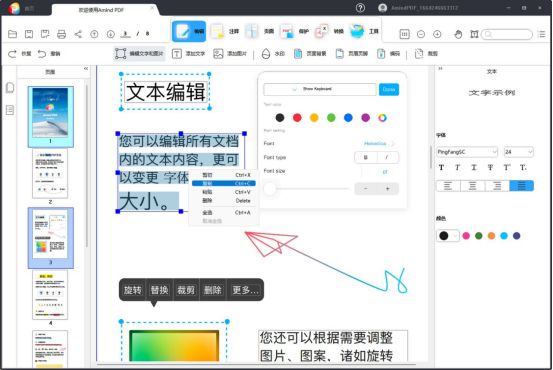
Task: Go to next page with the down arrow icon
Action: point(110,34)
